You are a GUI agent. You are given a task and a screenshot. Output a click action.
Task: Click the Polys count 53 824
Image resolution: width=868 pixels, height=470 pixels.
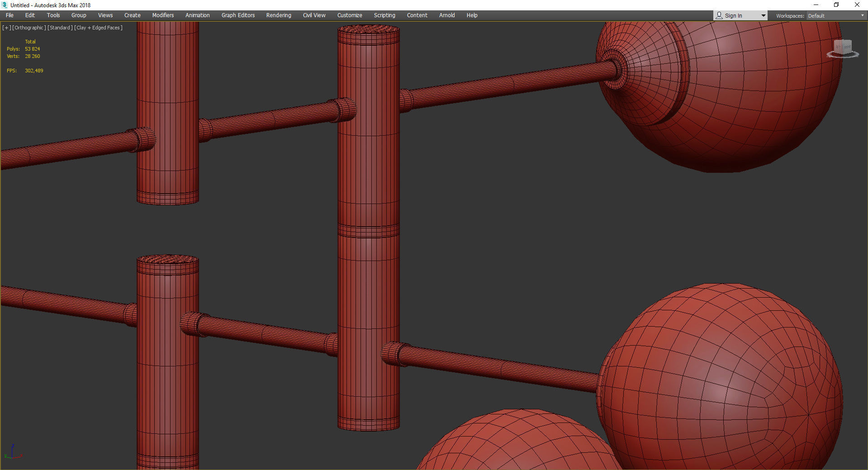tap(32, 49)
